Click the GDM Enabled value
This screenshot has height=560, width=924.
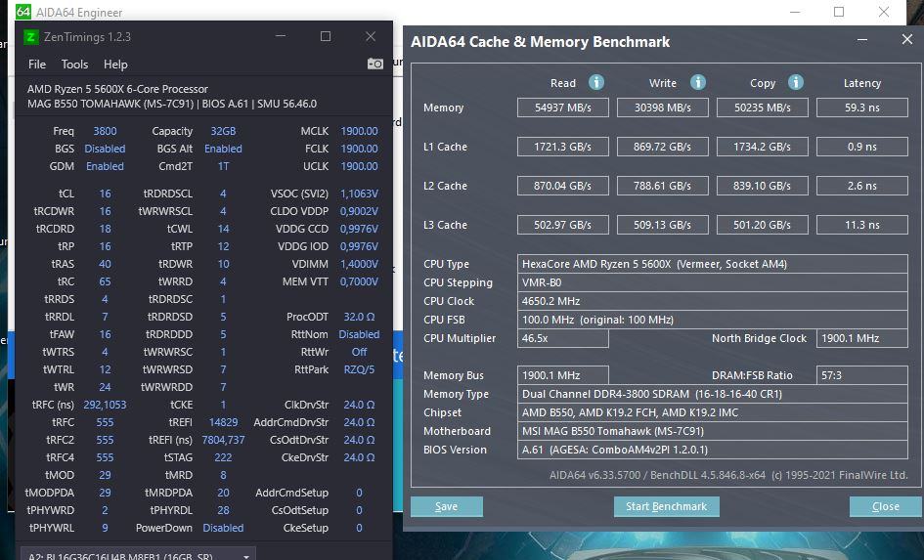click(x=105, y=167)
